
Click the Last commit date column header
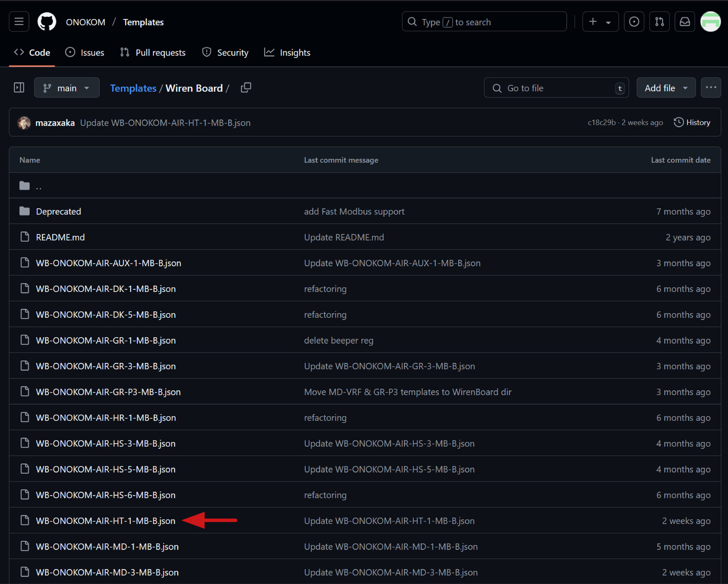point(680,160)
